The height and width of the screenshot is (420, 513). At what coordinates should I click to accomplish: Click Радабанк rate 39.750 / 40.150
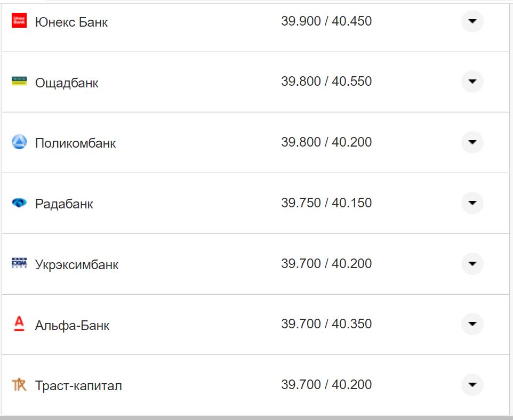pyautogui.click(x=326, y=203)
